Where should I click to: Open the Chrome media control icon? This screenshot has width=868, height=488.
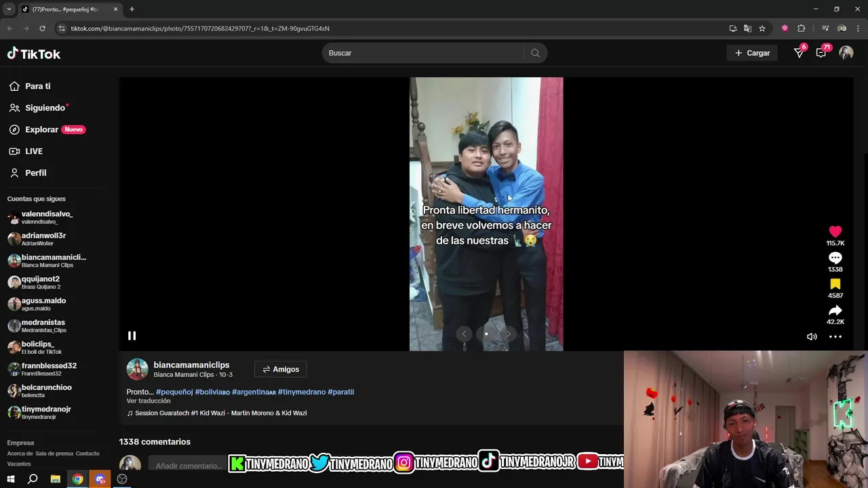825,28
